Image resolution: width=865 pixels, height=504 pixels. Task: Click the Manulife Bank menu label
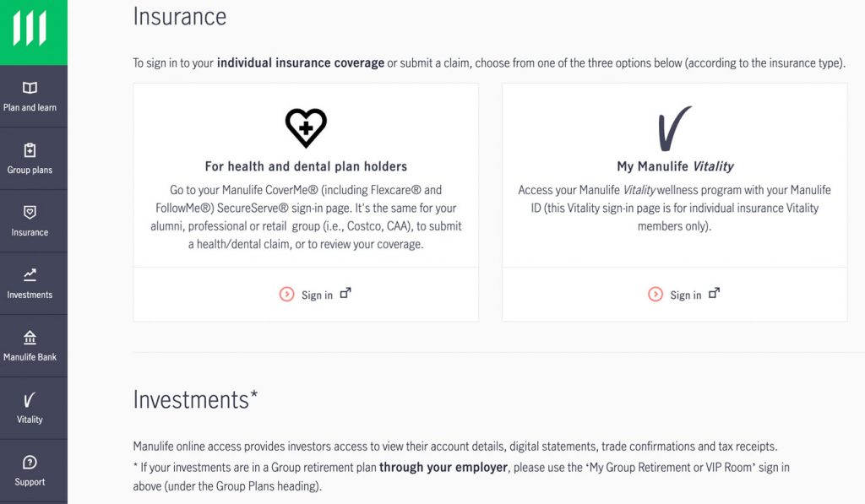[30, 357]
